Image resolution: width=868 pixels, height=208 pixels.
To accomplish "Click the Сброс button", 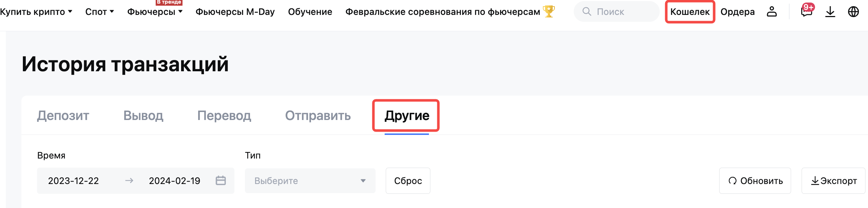I will click(x=408, y=181).
